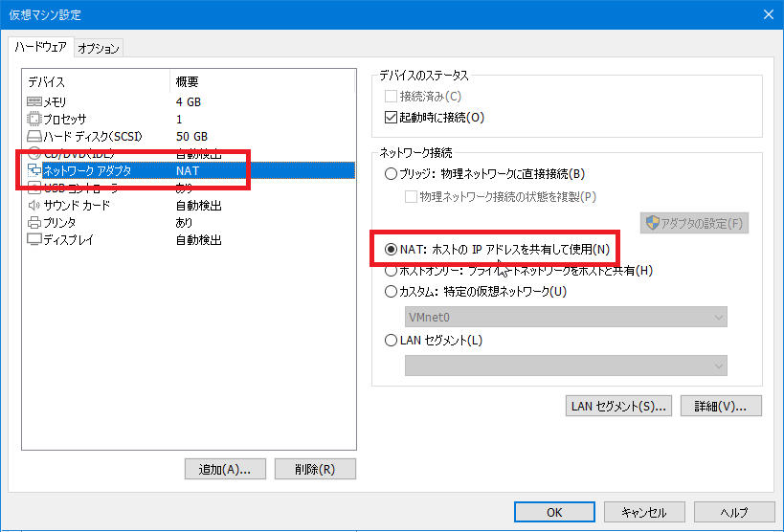Switch to the オプション tab

tap(99, 49)
